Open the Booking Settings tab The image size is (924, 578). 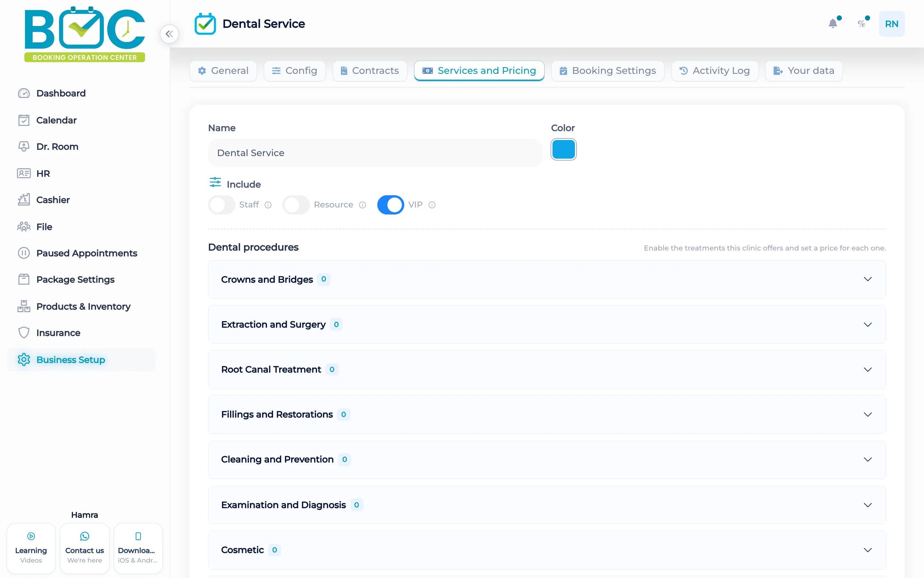pyautogui.click(x=608, y=71)
